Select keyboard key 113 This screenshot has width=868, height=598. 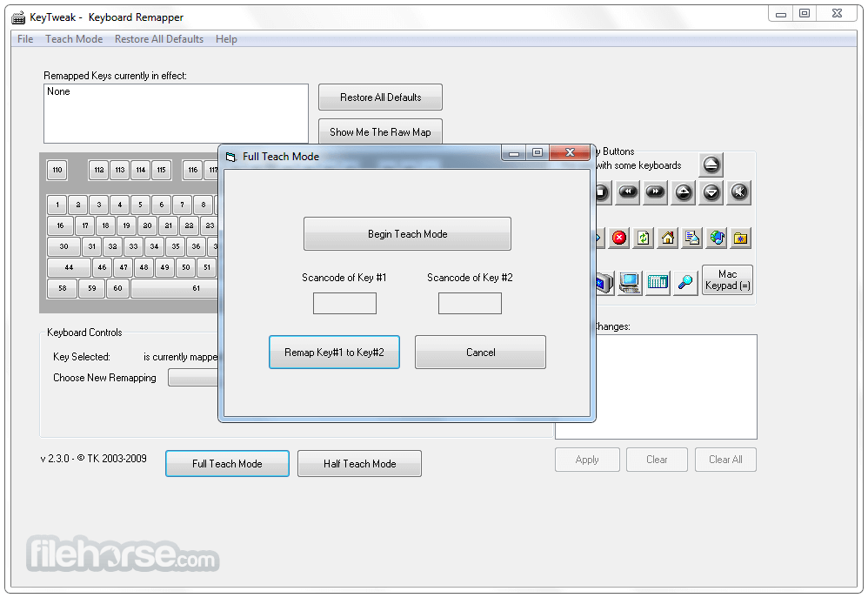point(119,170)
